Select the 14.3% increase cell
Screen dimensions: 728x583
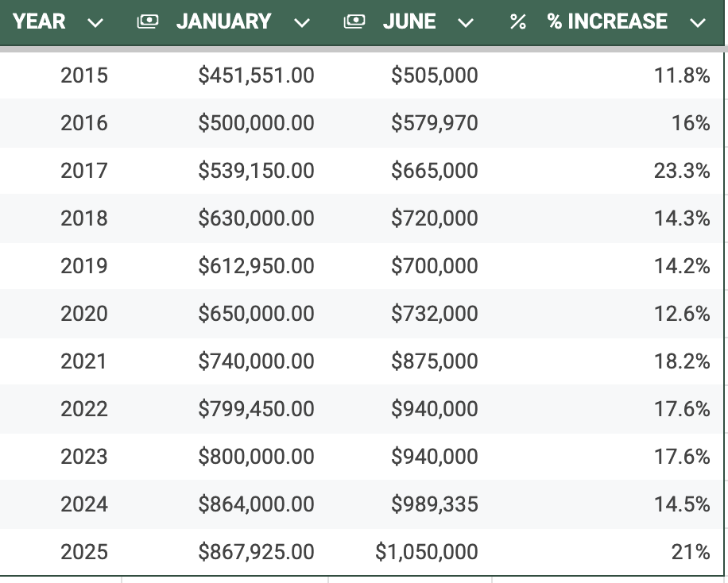point(682,218)
